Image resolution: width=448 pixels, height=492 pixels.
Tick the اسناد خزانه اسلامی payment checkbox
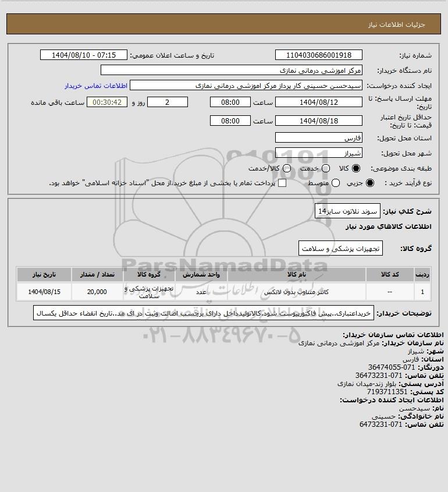pos(282,183)
